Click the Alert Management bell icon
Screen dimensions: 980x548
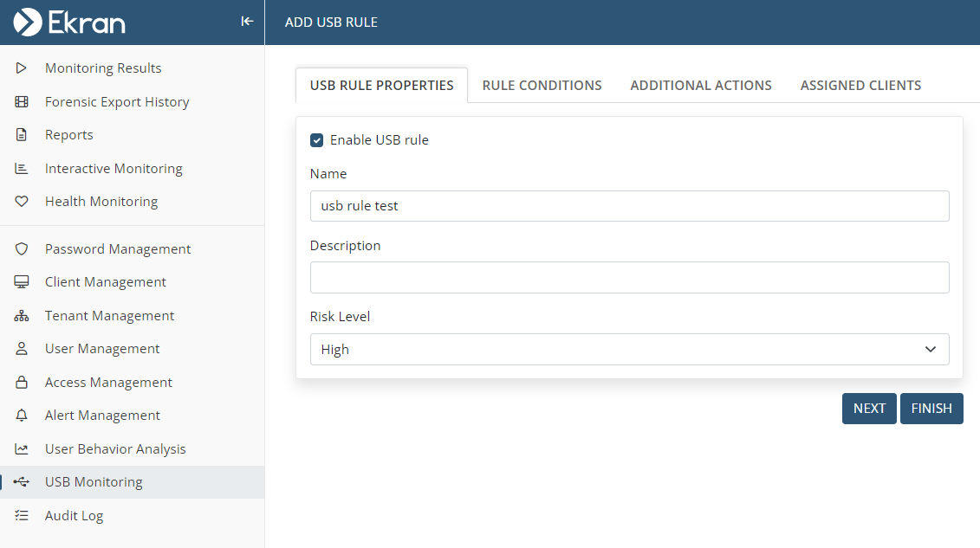(22, 416)
